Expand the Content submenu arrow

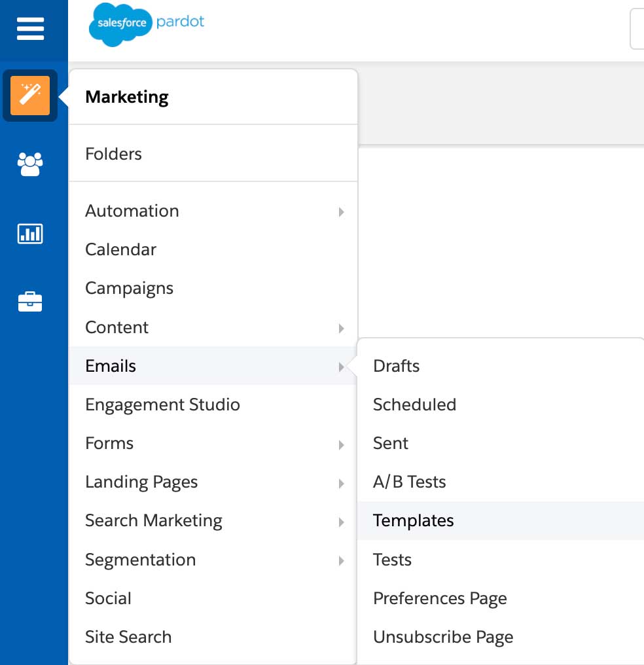coord(341,329)
